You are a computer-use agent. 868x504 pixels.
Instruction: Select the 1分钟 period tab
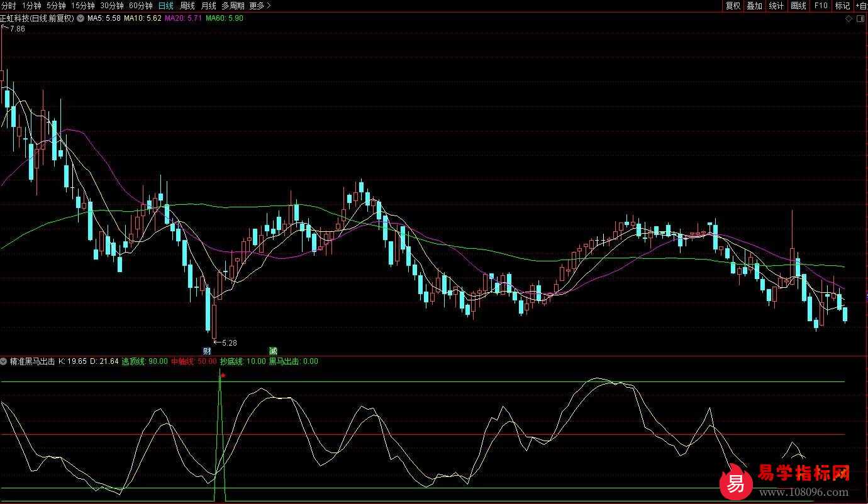31,6
